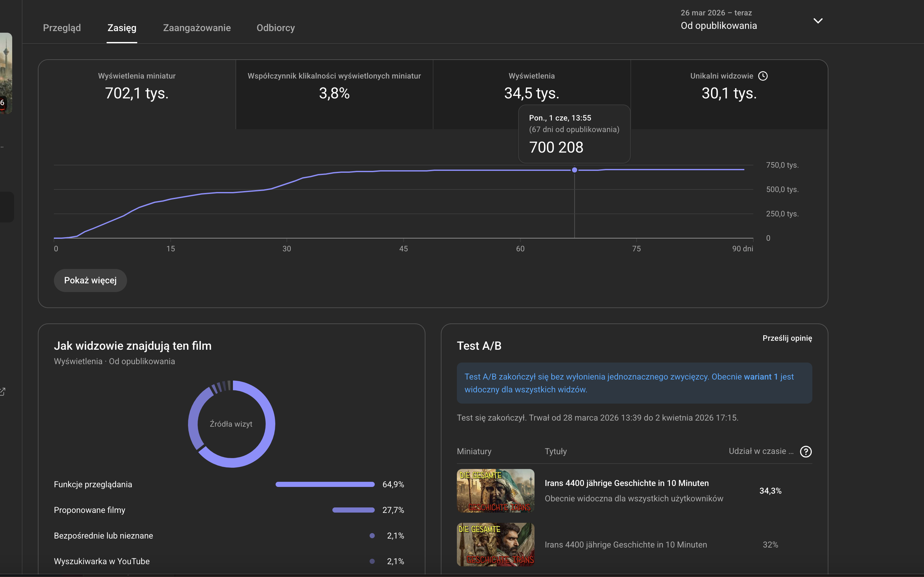Click the video thumbnail in the left sidebar

pos(6,73)
